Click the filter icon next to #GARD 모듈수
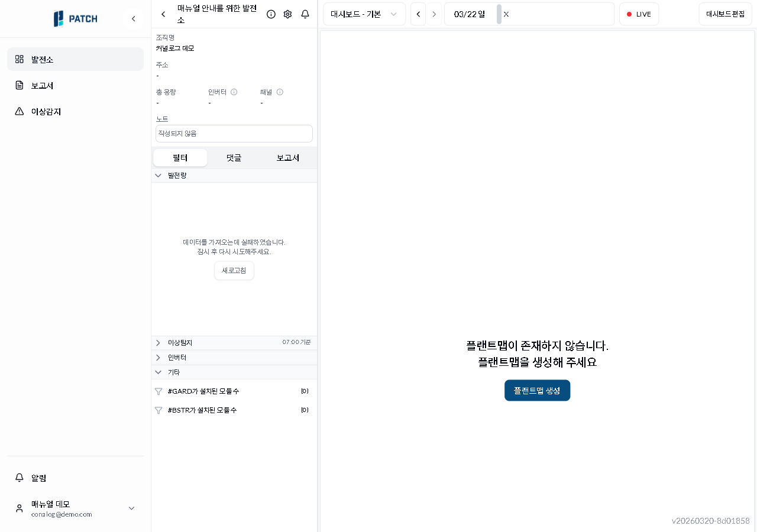The width and height of the screenshot is (757, 532). (x=158, y=391)
